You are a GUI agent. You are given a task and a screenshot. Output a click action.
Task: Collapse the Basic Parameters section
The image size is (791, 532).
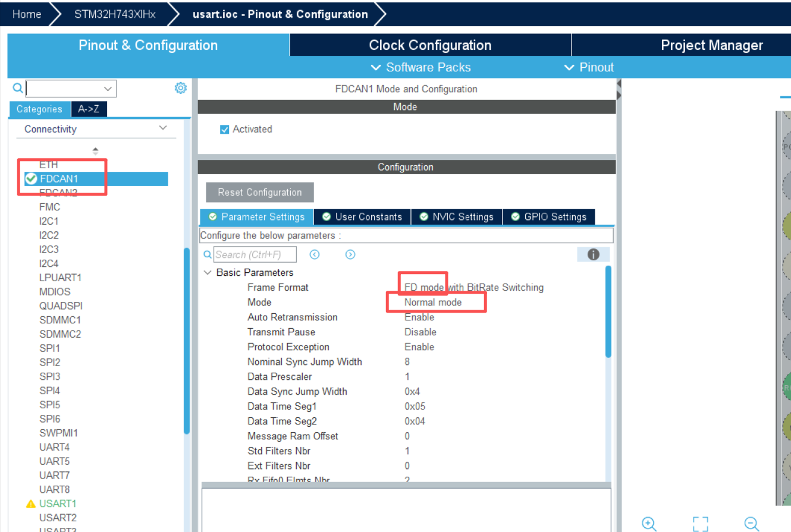coord(208,273)
